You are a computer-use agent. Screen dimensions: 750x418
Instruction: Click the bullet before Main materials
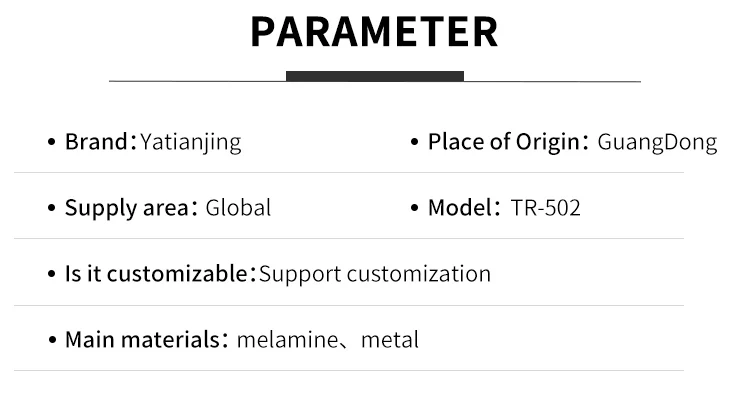pos(51,340)
